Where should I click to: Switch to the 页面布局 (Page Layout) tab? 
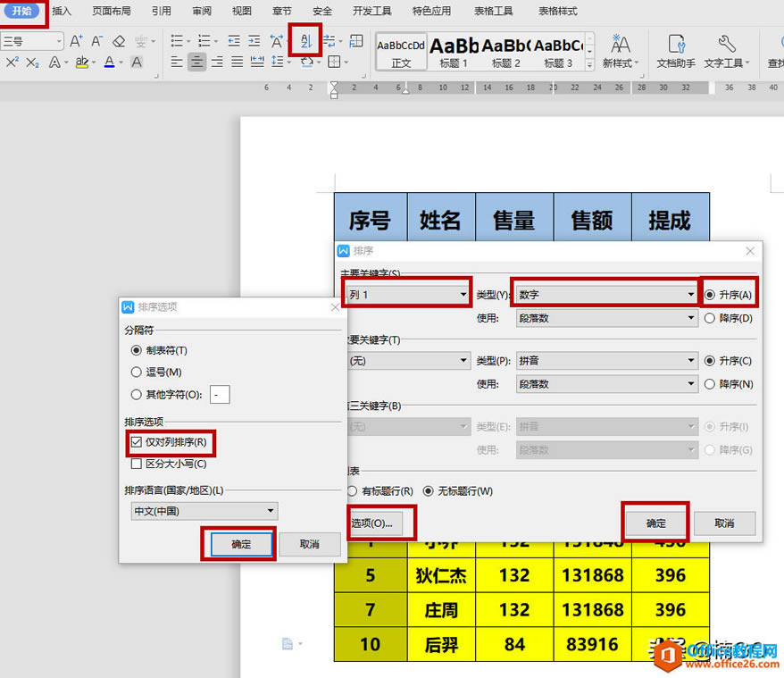[112, 11]
